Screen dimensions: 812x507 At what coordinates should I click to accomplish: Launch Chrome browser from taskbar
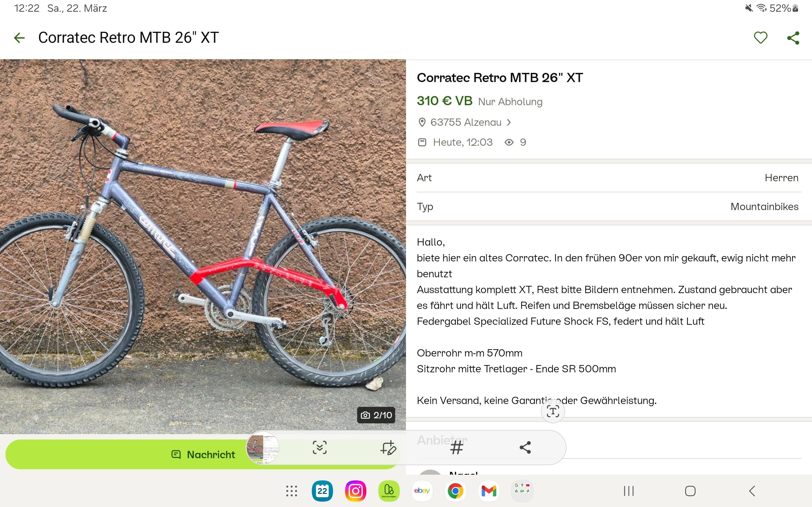tap(455, 491)
